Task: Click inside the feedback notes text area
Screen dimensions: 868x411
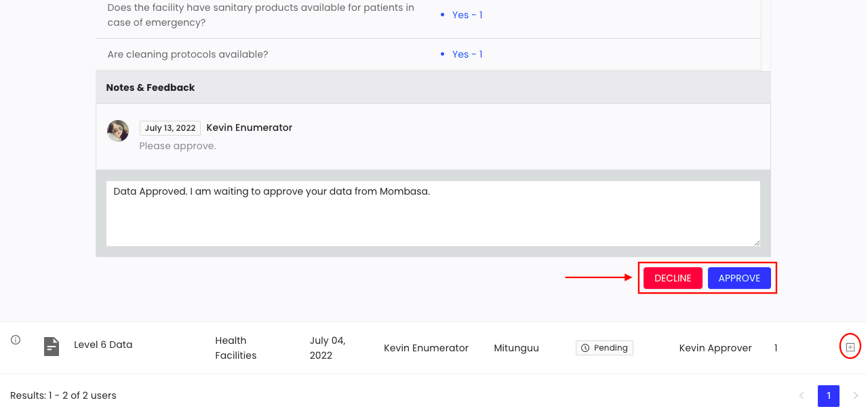Action: click(x=433, y=214)
